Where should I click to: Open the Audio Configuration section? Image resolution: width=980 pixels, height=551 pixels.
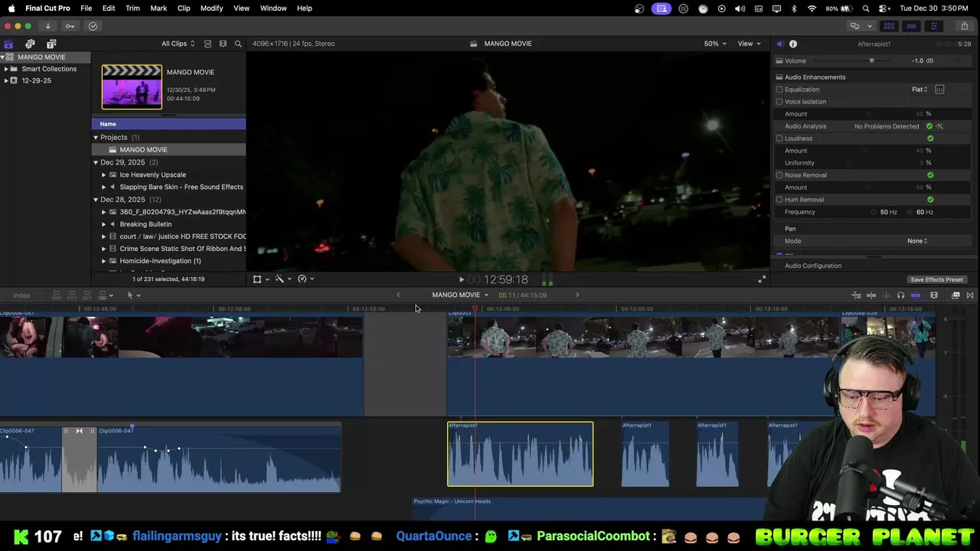813,266
